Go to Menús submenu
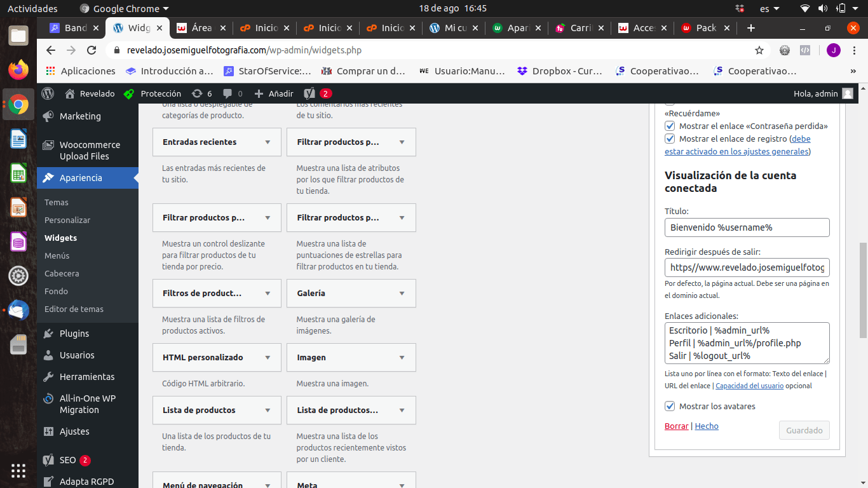This screenshot has height=488, width=868. tap(57, 255)
